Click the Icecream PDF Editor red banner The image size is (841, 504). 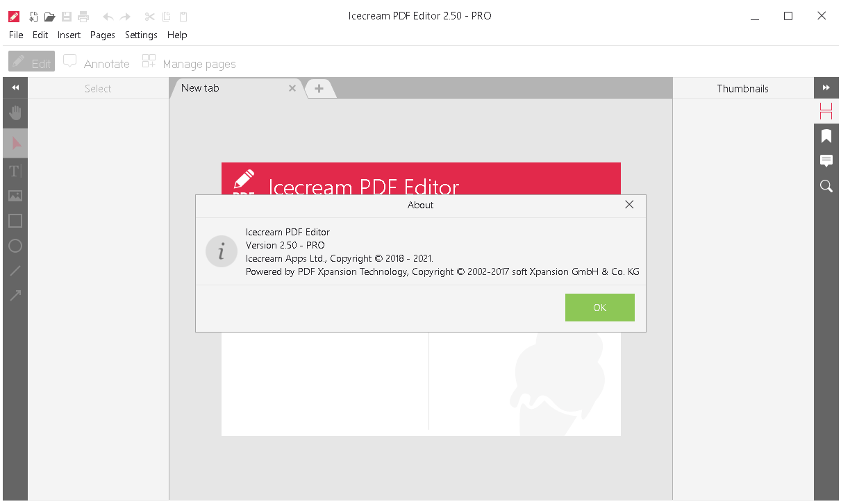click(421, 179)
